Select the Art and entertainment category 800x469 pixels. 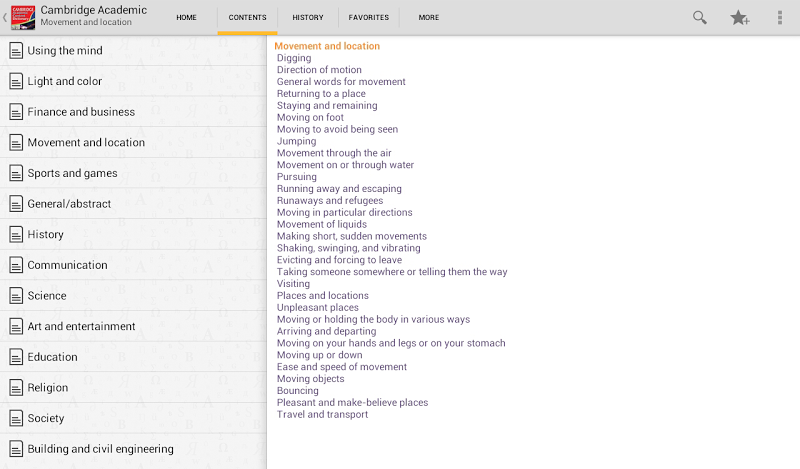[81, 326]
